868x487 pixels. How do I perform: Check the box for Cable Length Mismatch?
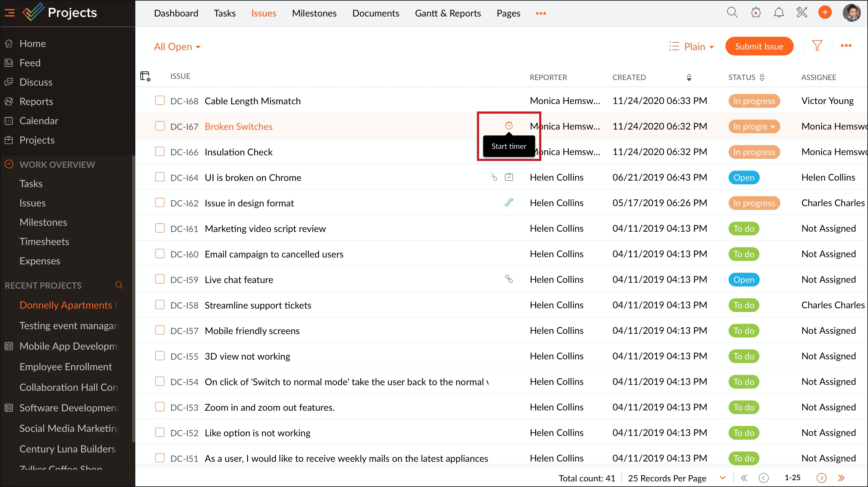(160, 101)
